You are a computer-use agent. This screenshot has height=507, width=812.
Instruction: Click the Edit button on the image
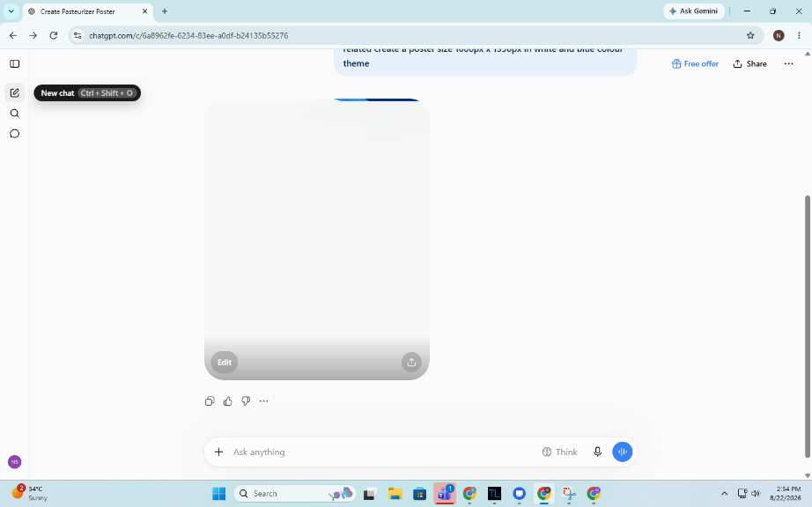(x=225, y=362)
